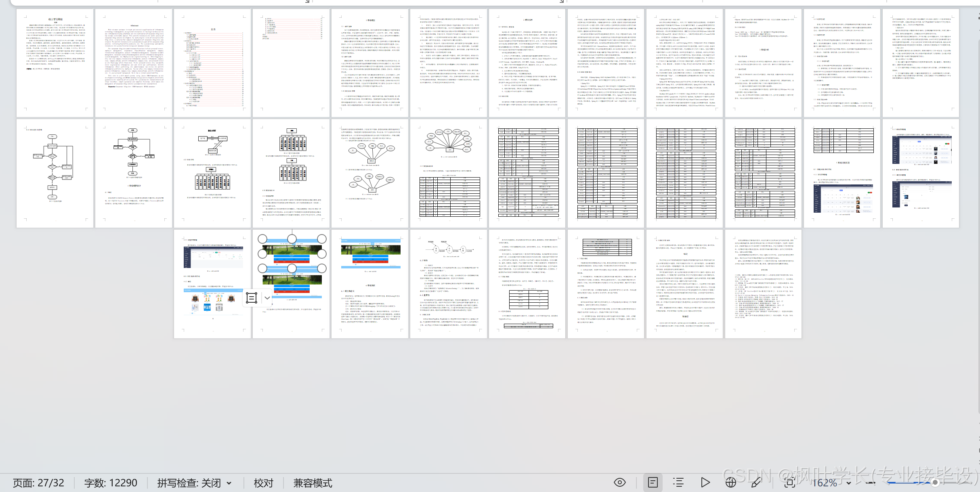The image size is (980, 492).
Task: Select the Abstract page
Action: tap(134, 63)
